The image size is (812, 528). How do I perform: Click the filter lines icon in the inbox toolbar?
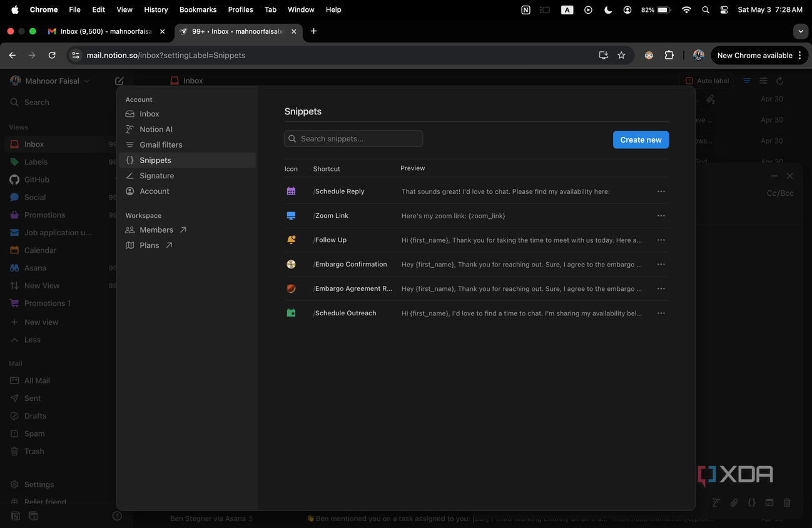[747, 81]
